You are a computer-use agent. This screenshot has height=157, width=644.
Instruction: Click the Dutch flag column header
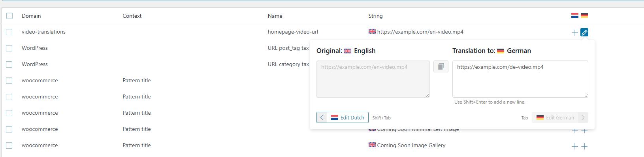click(x=575, y=15)
